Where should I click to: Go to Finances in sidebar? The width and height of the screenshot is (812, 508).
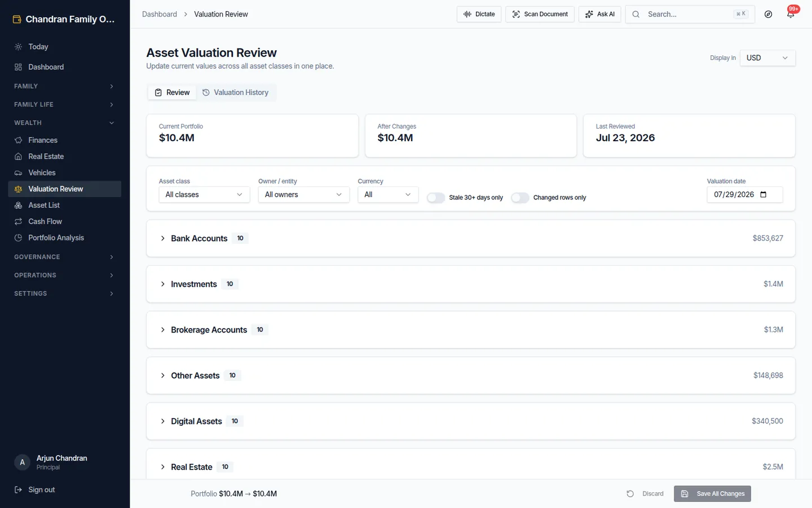pos(65,140)
